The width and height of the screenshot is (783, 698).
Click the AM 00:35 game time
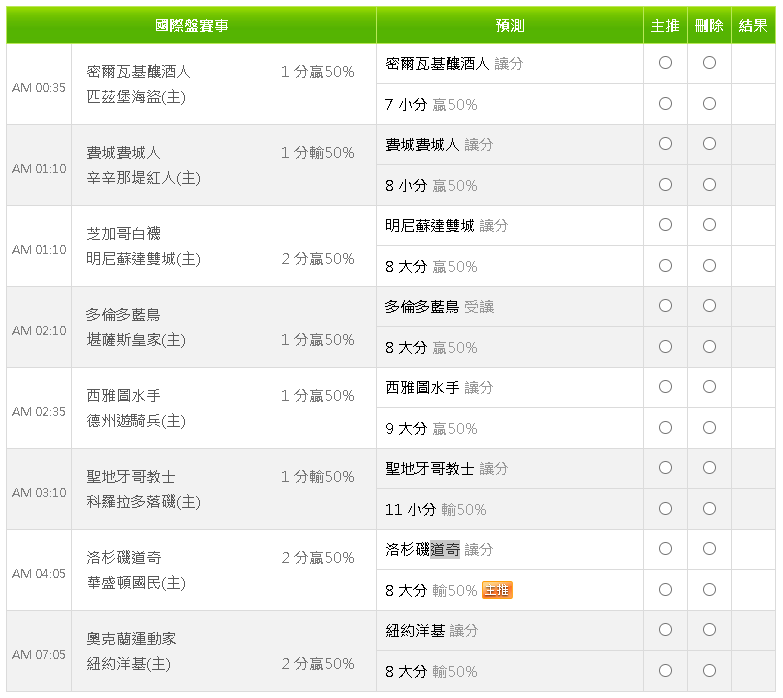[x=39, y=88]
